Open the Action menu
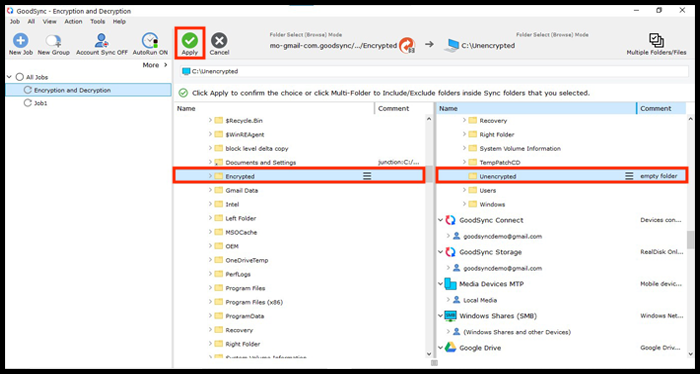Image resolution: width=700 pixels, height=374 pixels. click(73, 21)
